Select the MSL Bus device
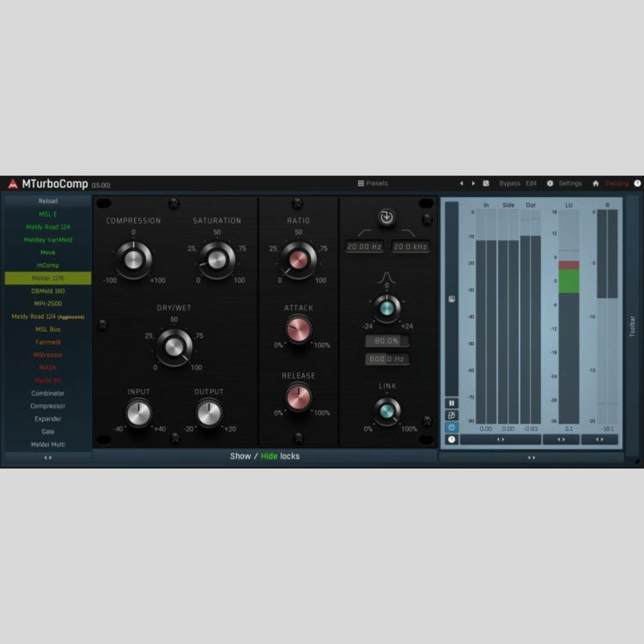The width and height of the screenshot is (644, 644). 48,330
